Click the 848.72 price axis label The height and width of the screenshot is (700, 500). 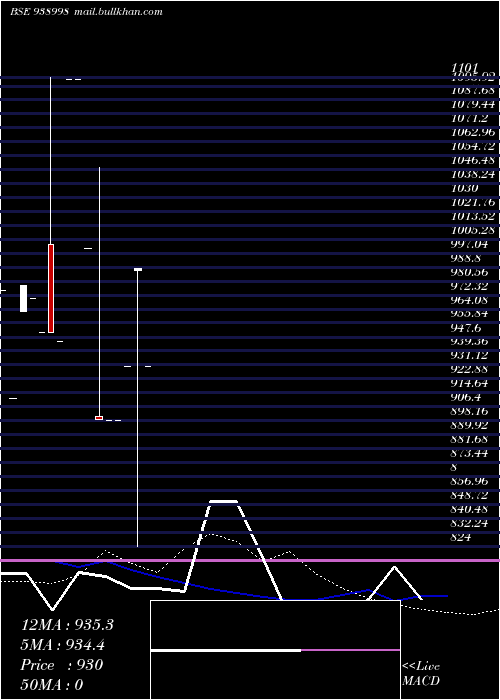[x=470, y=495]
